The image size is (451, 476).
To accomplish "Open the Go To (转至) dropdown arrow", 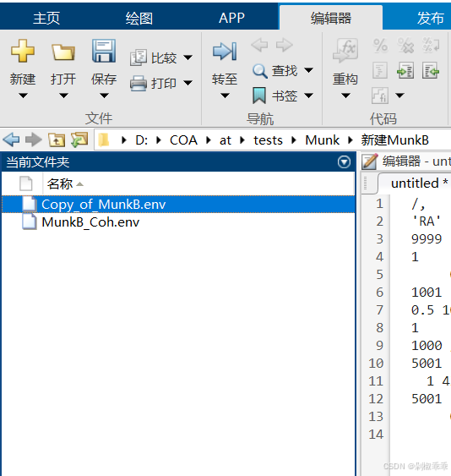I will point(225,96).
